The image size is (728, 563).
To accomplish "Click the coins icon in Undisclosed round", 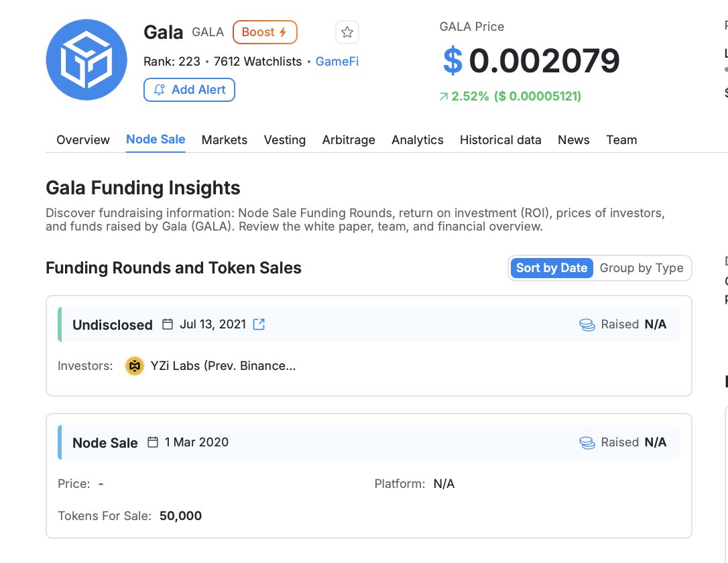I will click(x=587, y=324).
